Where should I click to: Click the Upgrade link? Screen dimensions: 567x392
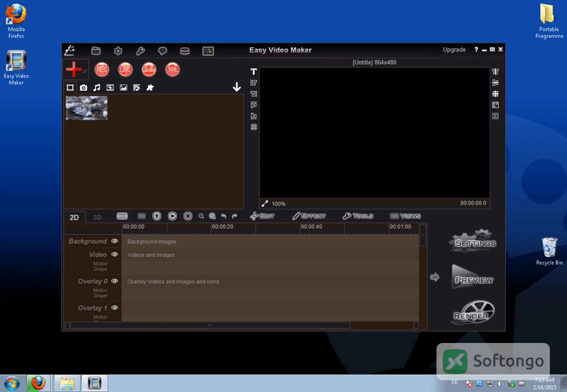pyautogui.click(x=454, y=50)
